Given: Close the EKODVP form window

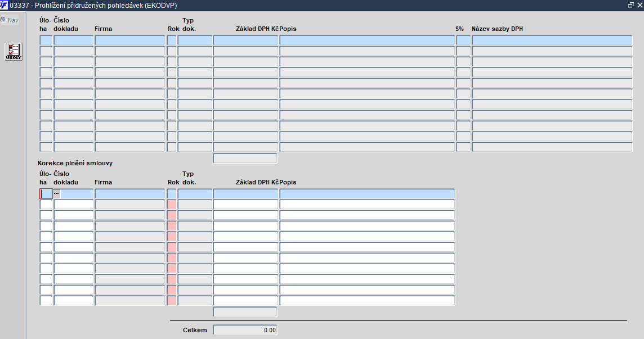Looking at the screenshot, I should click(639, 5).
